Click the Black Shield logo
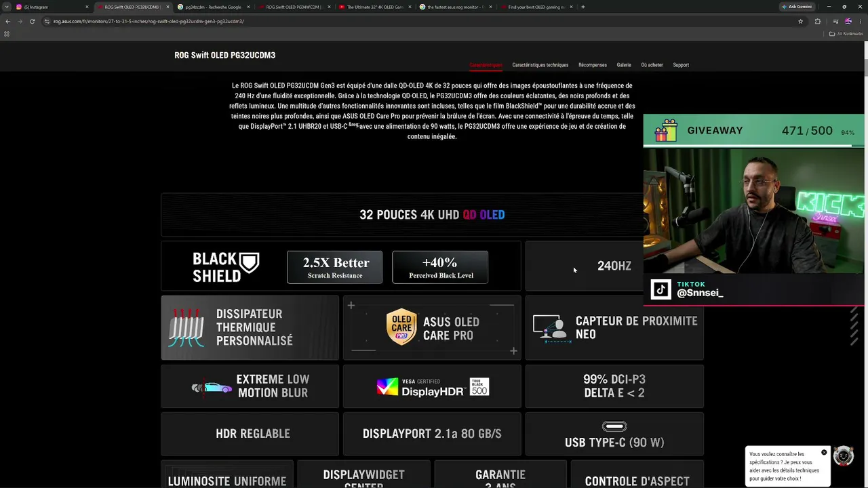This screenshot has height=488, width=868. (226, 267)
